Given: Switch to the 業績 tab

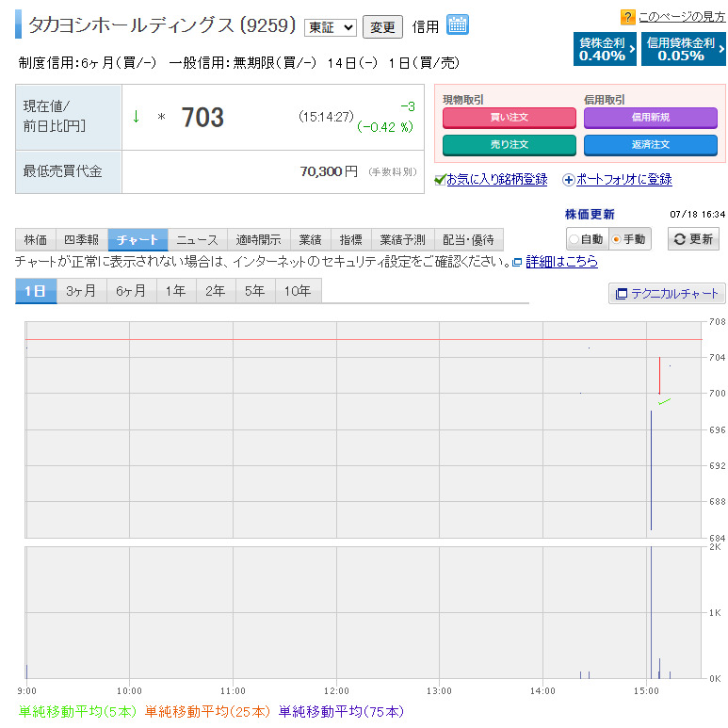Looking at the screenshot, I should click(310, 239).
